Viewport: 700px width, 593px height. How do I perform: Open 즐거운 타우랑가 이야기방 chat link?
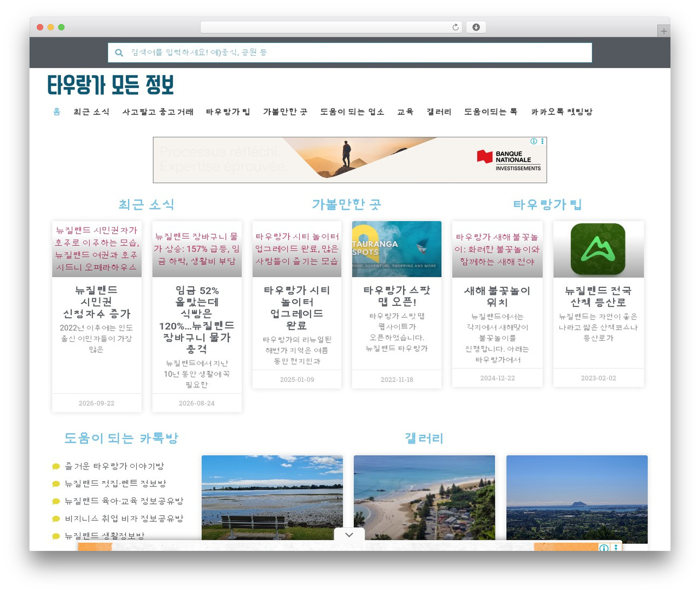[114, 466]
